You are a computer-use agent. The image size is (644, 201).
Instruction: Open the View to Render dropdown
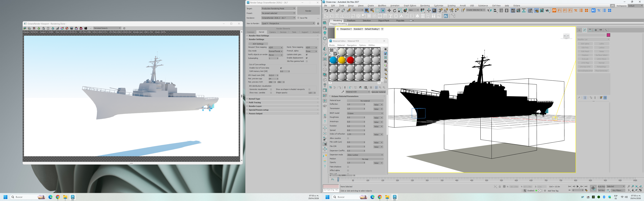point(288,23)
